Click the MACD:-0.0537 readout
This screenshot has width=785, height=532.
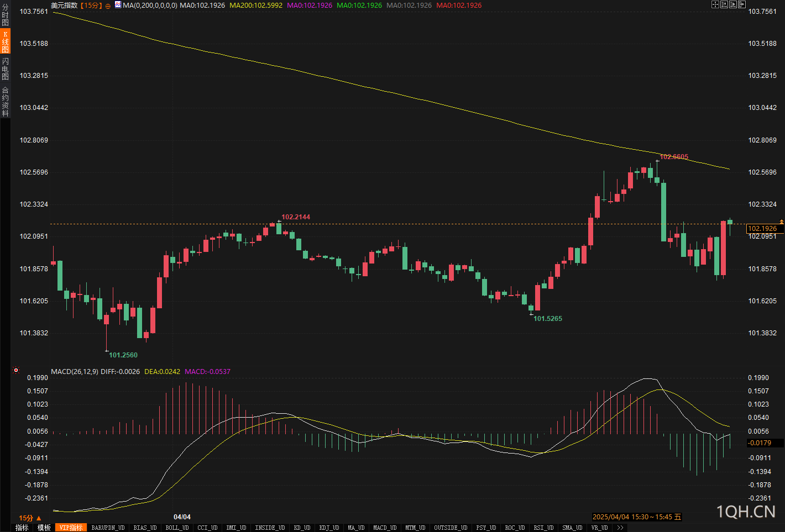coord(207,372)
